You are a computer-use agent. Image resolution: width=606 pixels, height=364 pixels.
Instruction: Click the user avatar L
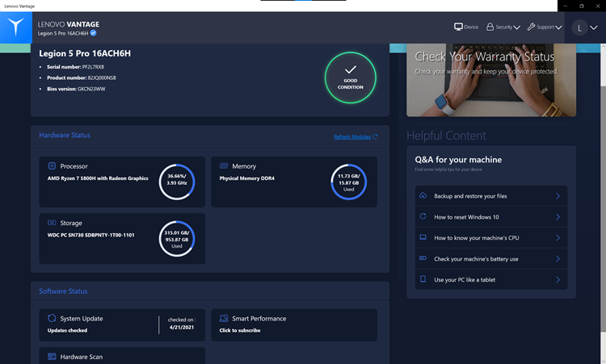click(x=579, y=27)
